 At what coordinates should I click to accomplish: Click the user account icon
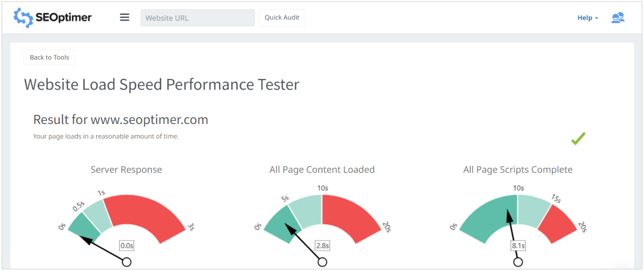click(x=618, y=18)
